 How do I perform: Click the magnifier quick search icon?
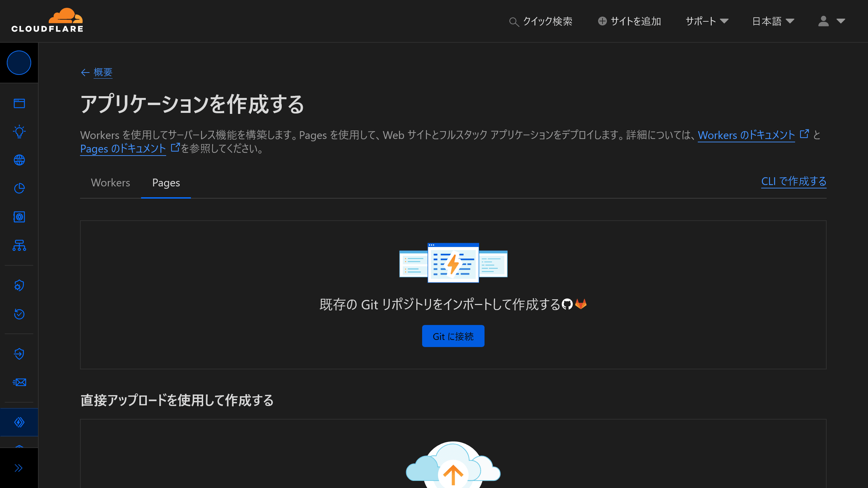pyautogui.click(x=514, y=22)
